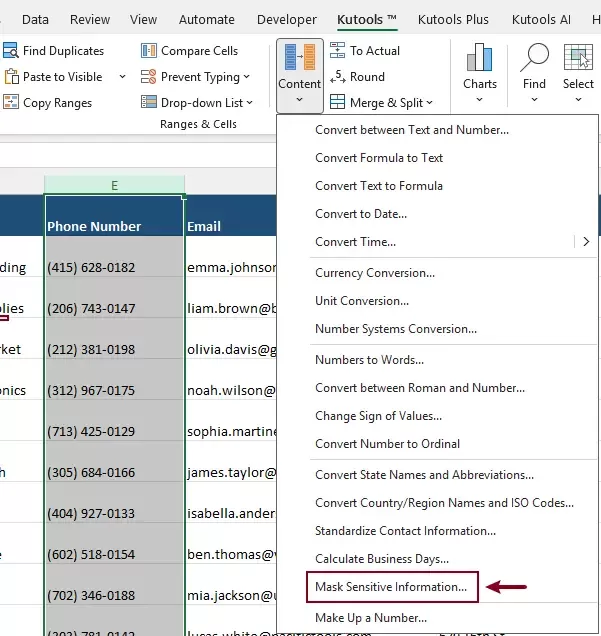
Task: Switch to the Review ribbon tab
Action: [x=90, y=19]
